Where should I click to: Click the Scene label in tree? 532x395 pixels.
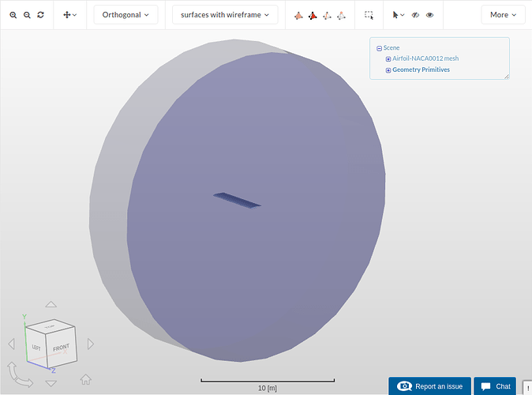(392, 48)
